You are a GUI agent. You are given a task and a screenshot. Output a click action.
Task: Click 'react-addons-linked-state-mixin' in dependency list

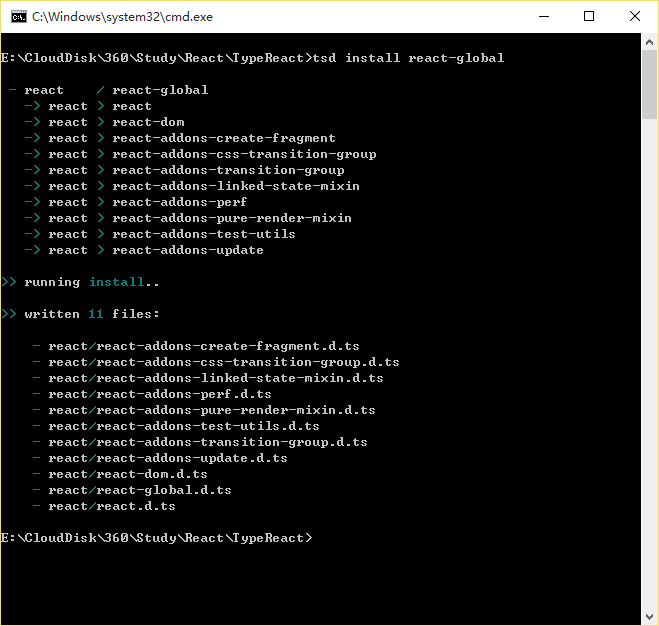pos(236,186)
